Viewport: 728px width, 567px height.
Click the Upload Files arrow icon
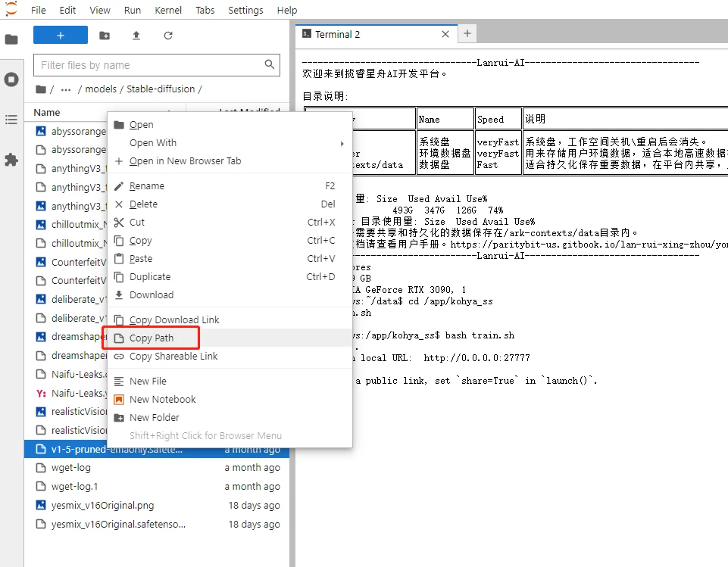[136, 36]
